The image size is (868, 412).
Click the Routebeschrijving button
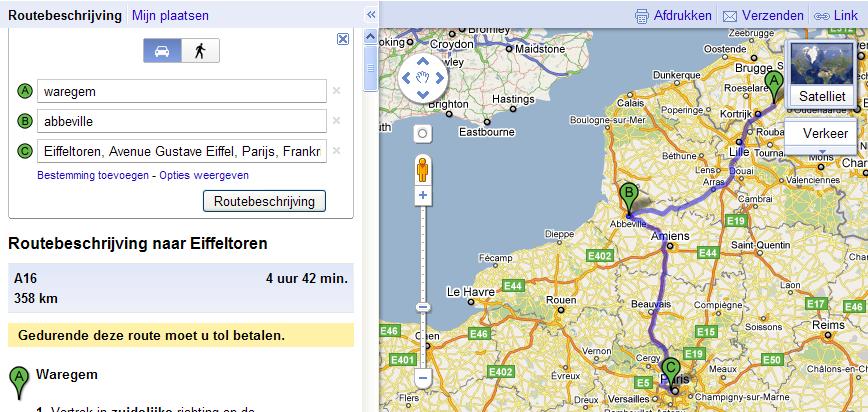click(x=264, y=201)
